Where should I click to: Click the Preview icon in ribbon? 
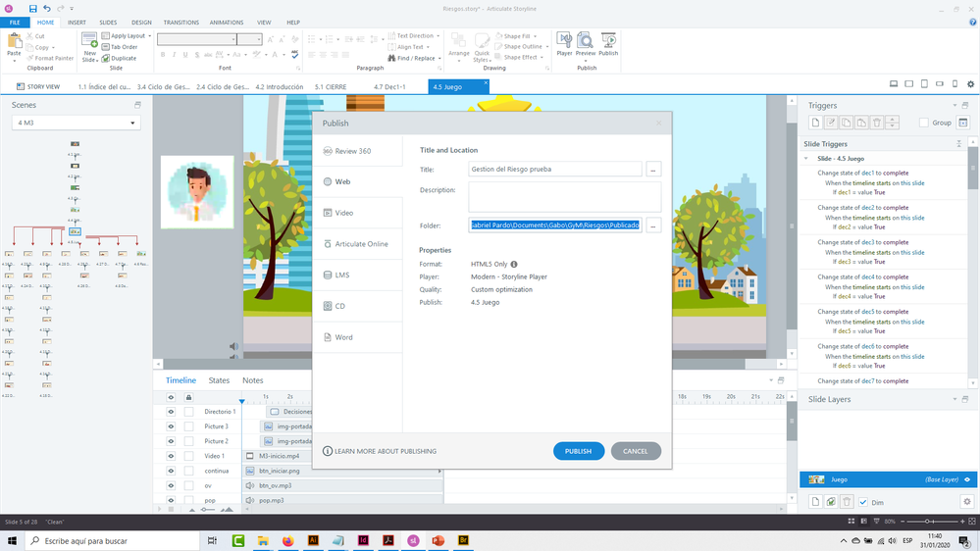[586, 43]
